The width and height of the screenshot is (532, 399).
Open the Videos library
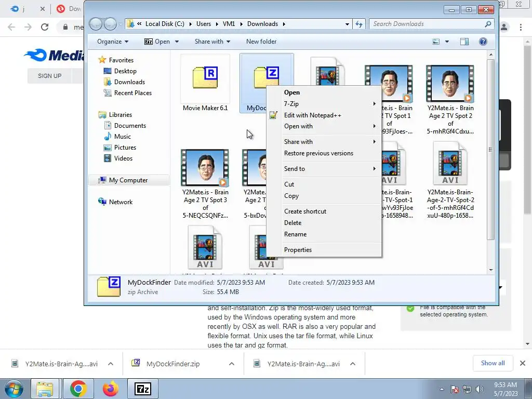123,158
